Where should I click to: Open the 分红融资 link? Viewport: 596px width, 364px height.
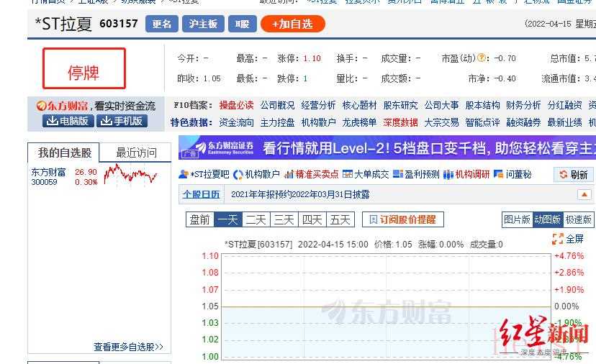(564, 105)
